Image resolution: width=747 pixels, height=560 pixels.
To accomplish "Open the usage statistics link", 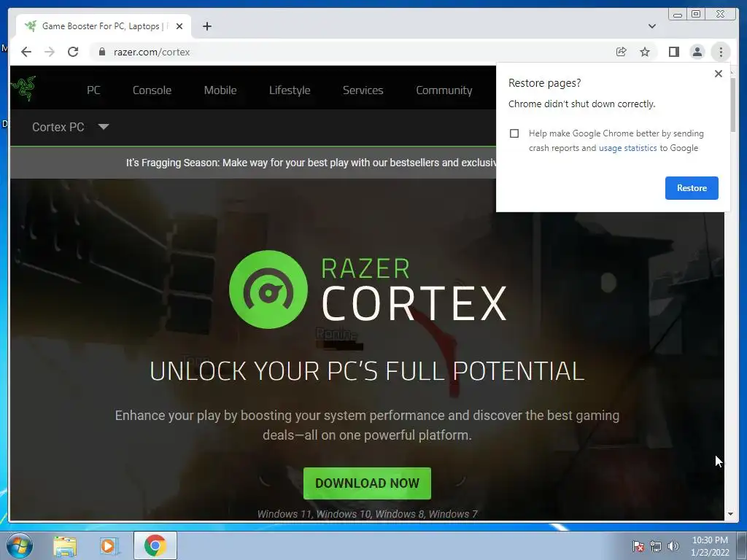I will click(x=627, y=148).
